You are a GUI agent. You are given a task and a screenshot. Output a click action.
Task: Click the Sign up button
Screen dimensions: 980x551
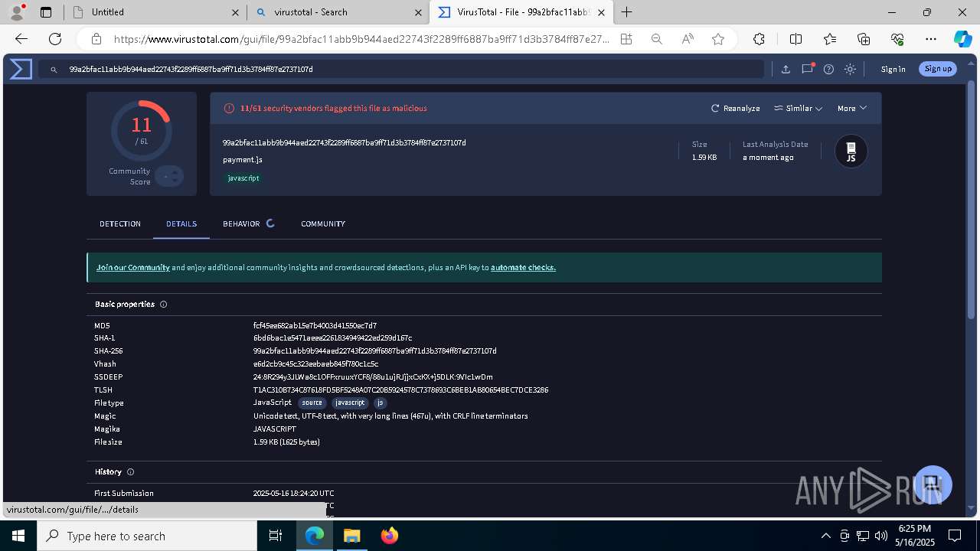(x=938, y=69)
